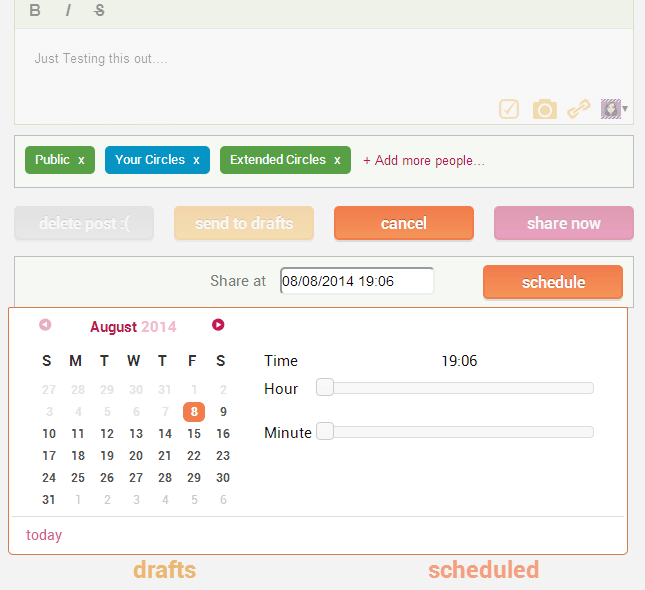Click the time value 19:06
The image size is (645, 590).
coord(459,361)
